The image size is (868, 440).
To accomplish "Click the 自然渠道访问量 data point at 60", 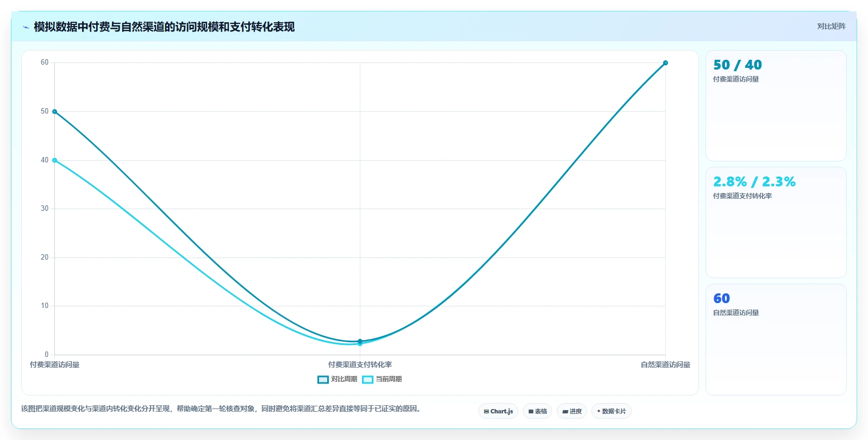I will coord(665,63).
